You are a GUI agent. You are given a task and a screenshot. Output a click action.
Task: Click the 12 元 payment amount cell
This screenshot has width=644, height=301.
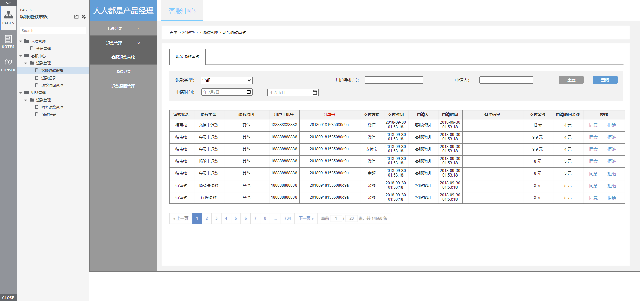pos(537,125)
